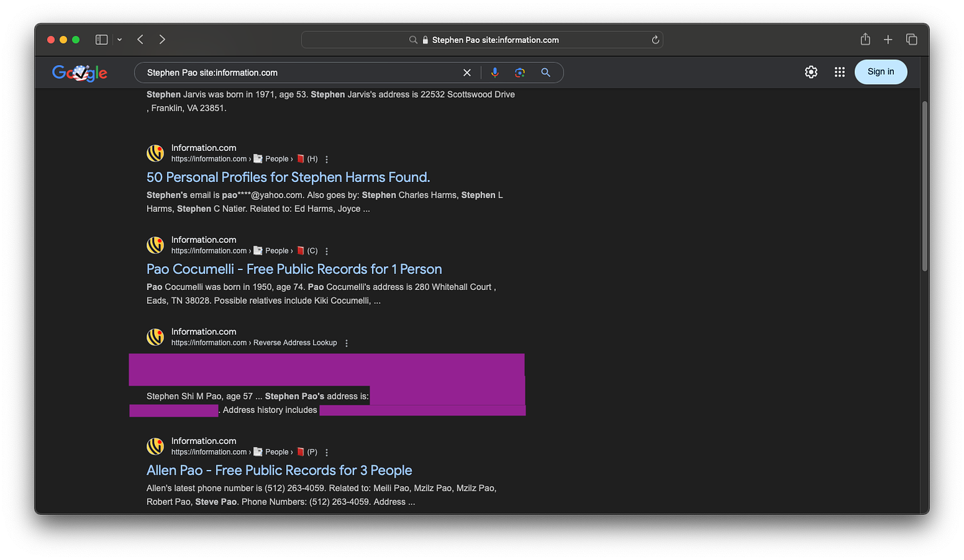
Task: Open more options for Pao Cocumelli result
Action: (x=326, y=252)
